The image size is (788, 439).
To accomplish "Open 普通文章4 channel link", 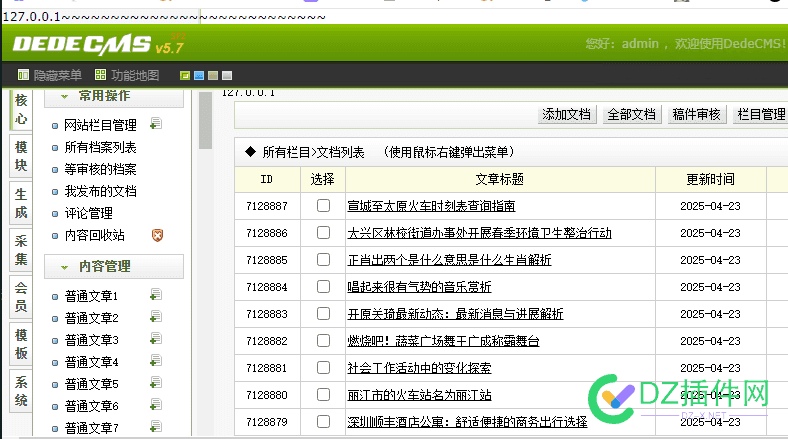I will [91, 362].
